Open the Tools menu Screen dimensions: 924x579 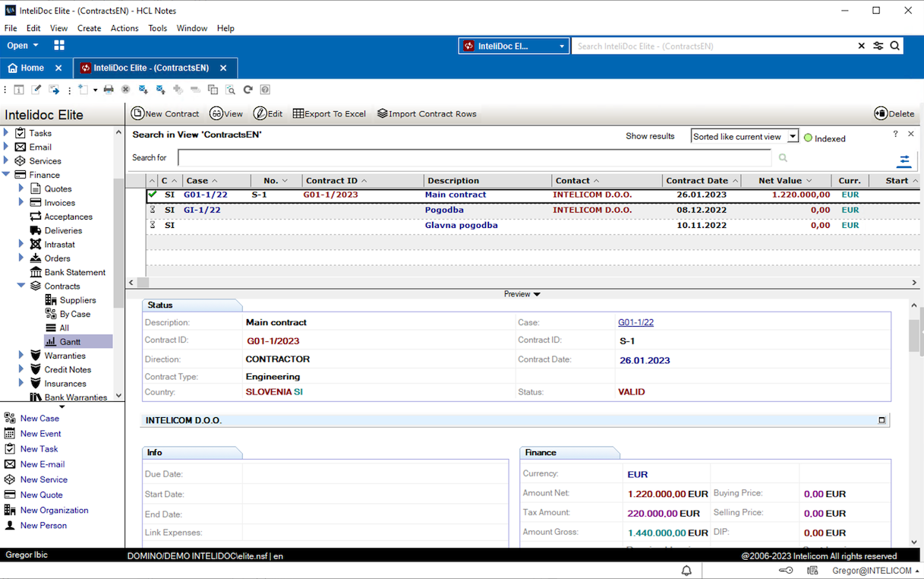[157, 28]
